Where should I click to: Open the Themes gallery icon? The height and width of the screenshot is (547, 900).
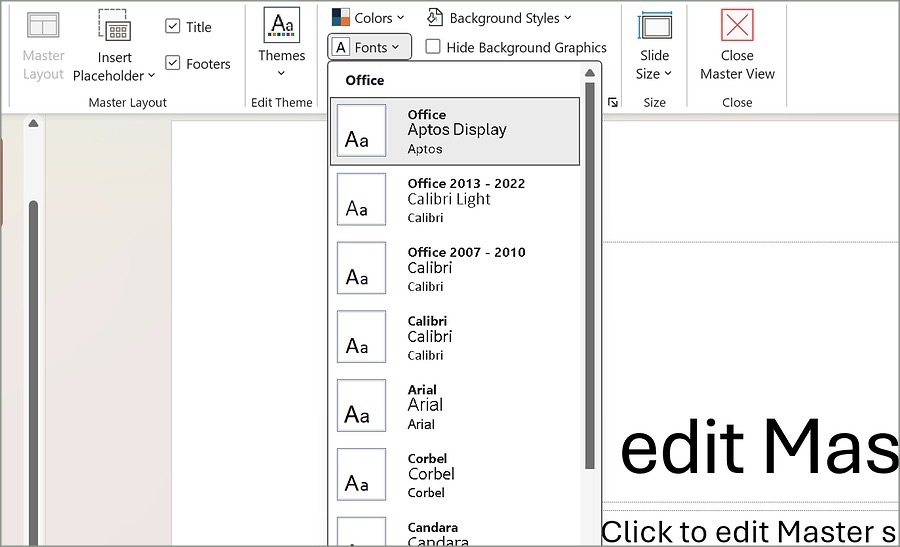(281, 25)
